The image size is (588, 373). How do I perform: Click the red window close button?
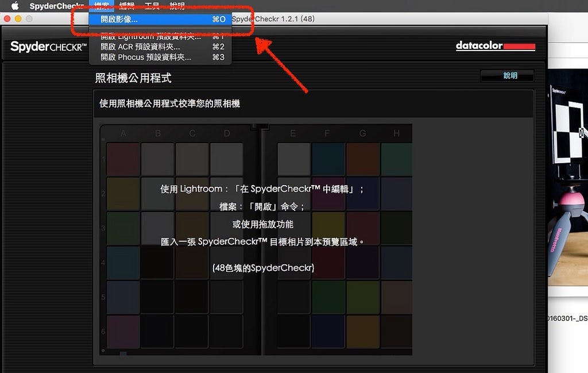point(7,19)
